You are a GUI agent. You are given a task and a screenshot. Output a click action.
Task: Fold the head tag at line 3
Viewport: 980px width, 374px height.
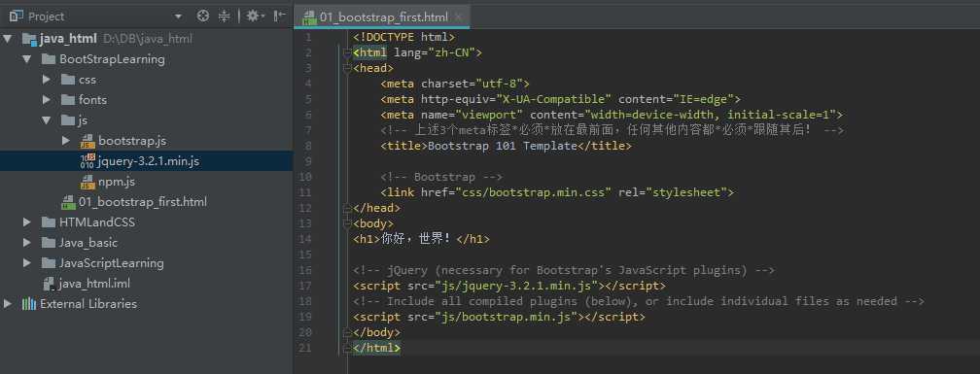coord(347,68)
